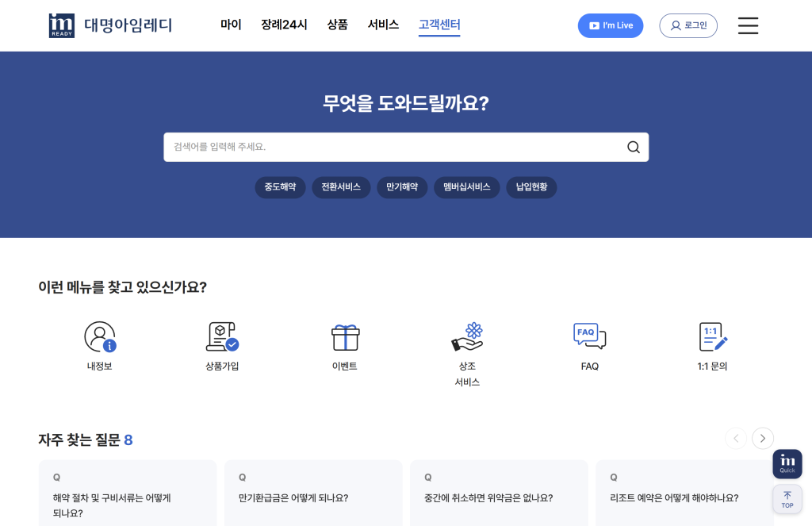The width and height of the screenshot is (812, 526).
Task: Click the 로그인 button
Action: point(688,25)
